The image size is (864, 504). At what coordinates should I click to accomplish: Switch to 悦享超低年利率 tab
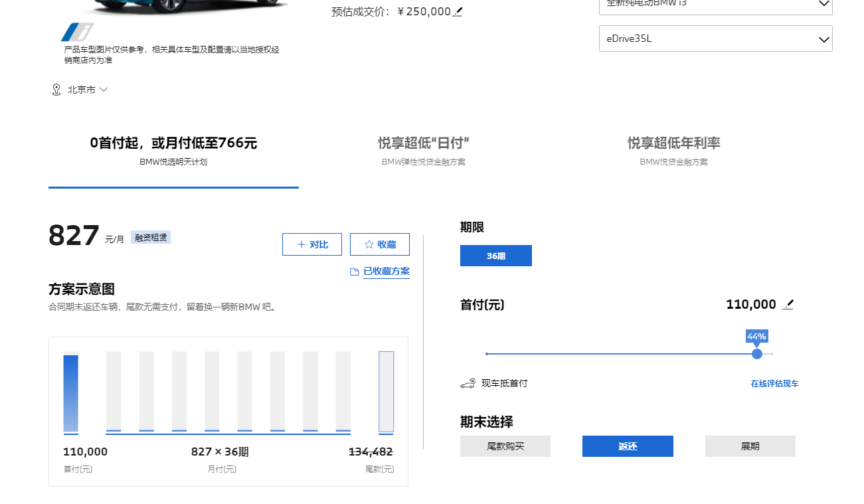(673, 151)
